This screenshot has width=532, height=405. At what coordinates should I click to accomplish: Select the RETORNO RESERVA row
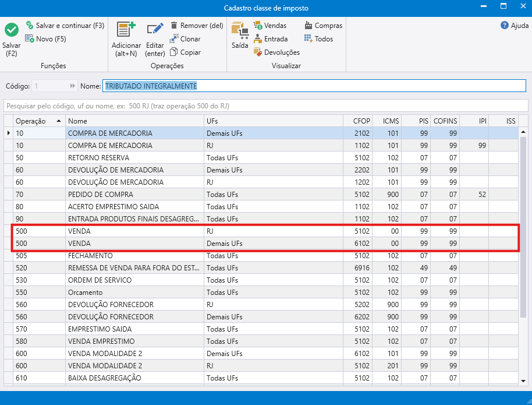[261, 158]
